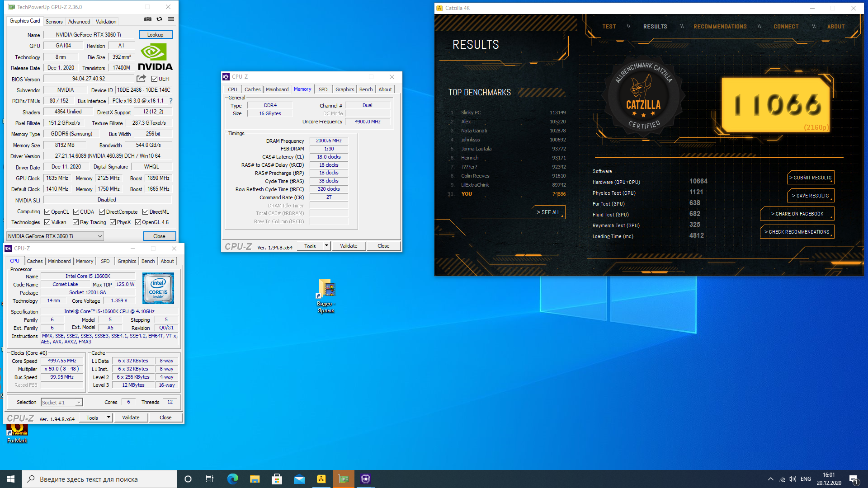Open the TEST tab in Catzilla
Screen dimensions: 868x488
pos(609,27)
